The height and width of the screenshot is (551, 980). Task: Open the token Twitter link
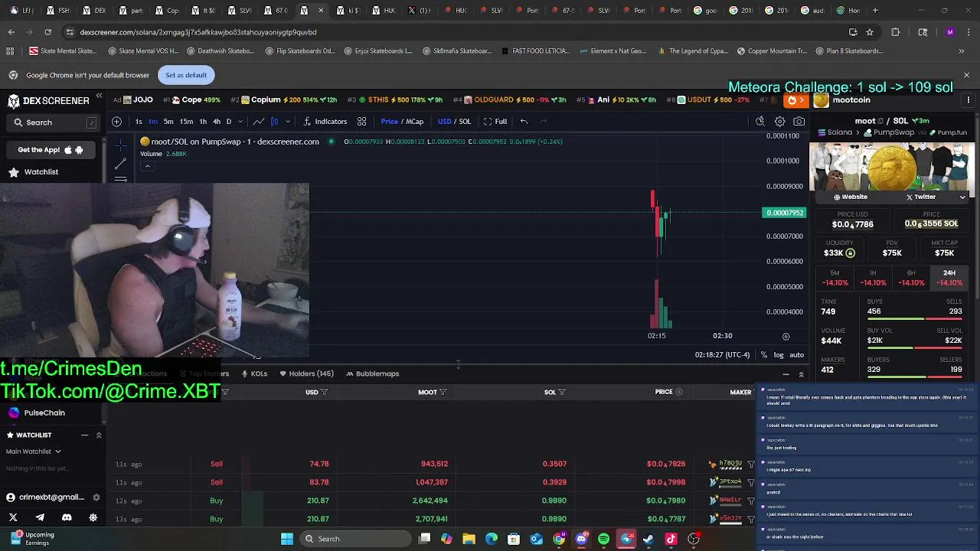point(921,197)
